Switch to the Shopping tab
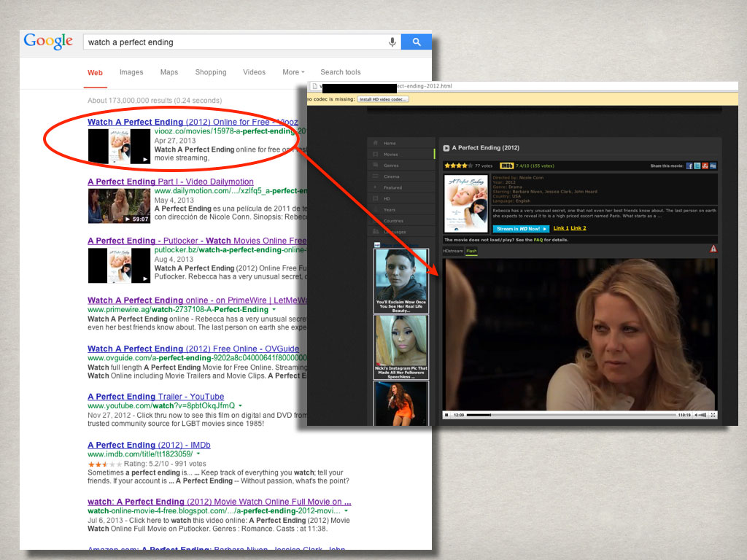The height and width of the screenshot is (560, 747). pyautogui.click(x=211, y=72)
